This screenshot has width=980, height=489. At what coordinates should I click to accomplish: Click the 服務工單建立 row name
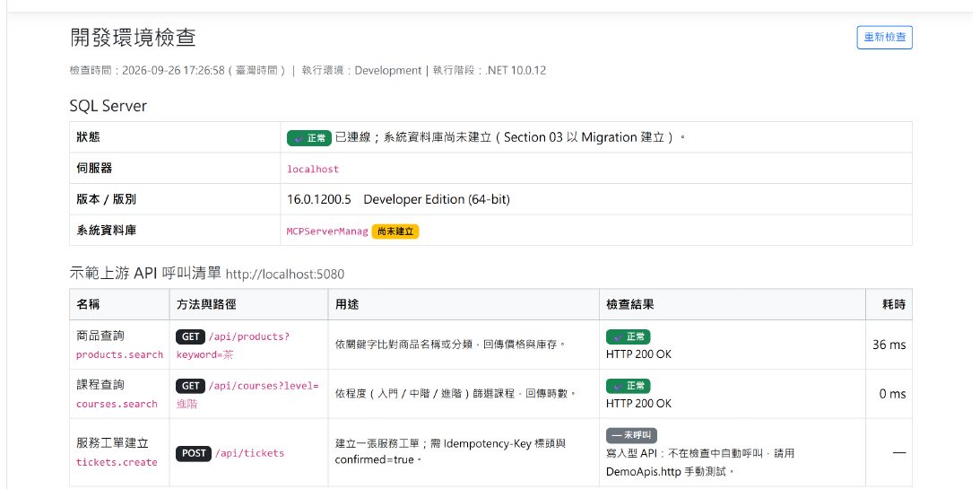click(112, 442)
